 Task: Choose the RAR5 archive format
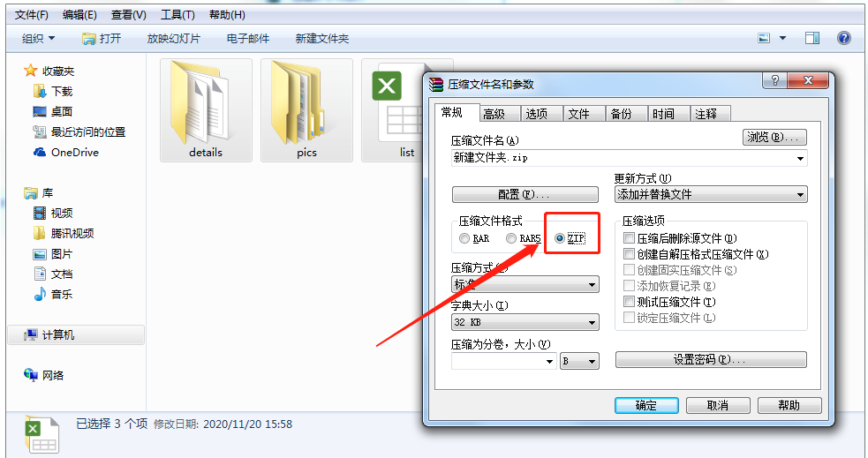[x=511, y=238]
